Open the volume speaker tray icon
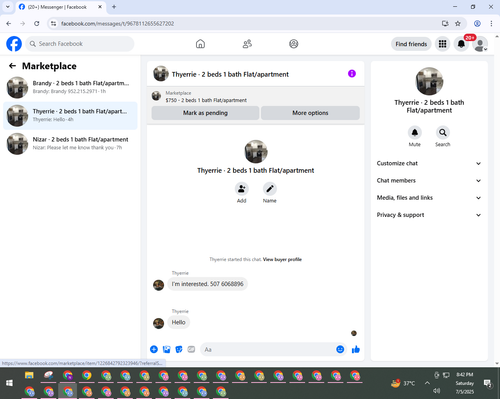 point(437,390)
